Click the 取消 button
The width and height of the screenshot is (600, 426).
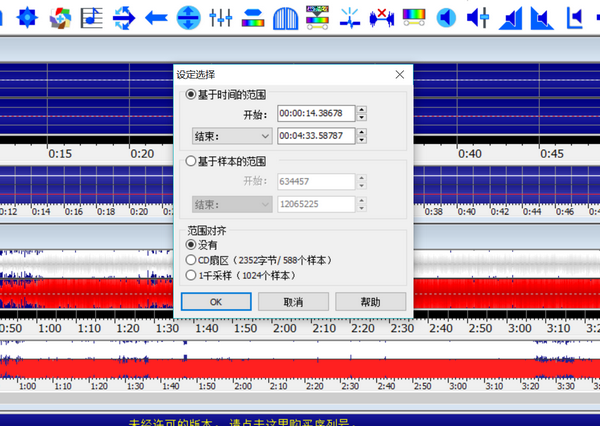[293, 301]
